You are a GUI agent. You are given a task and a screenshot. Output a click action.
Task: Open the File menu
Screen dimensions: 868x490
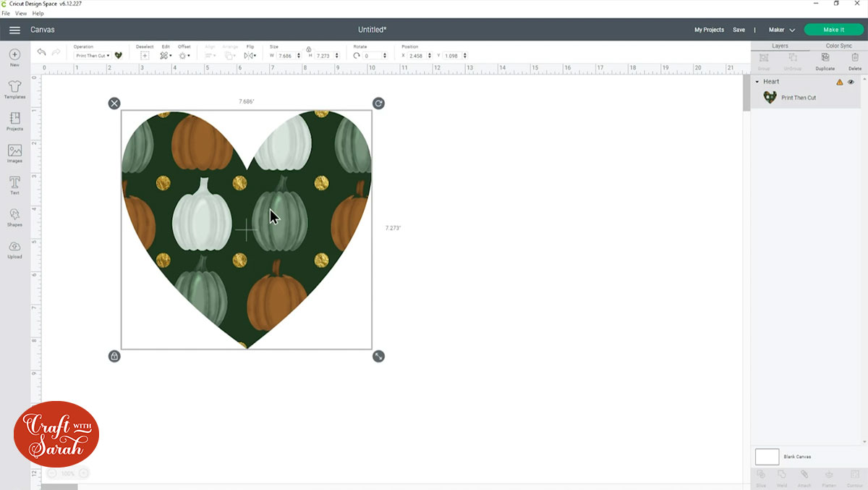(5, 13)
